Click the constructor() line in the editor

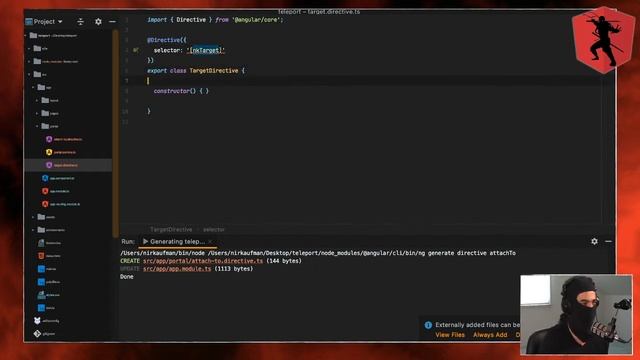pyautogui.click(x=181, y=91)
